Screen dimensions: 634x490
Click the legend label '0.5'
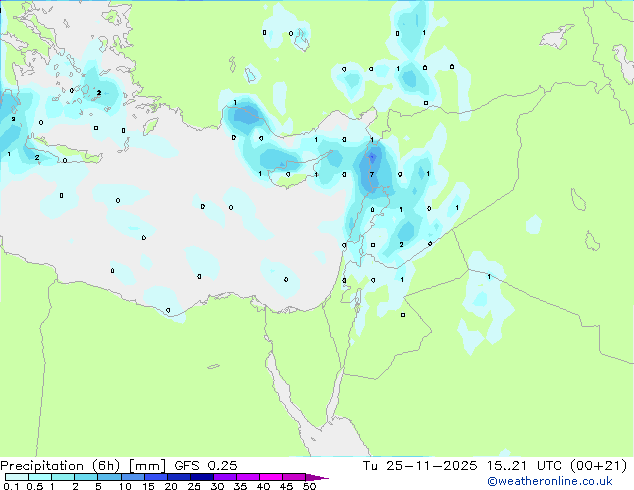click(x=35, y=486)
